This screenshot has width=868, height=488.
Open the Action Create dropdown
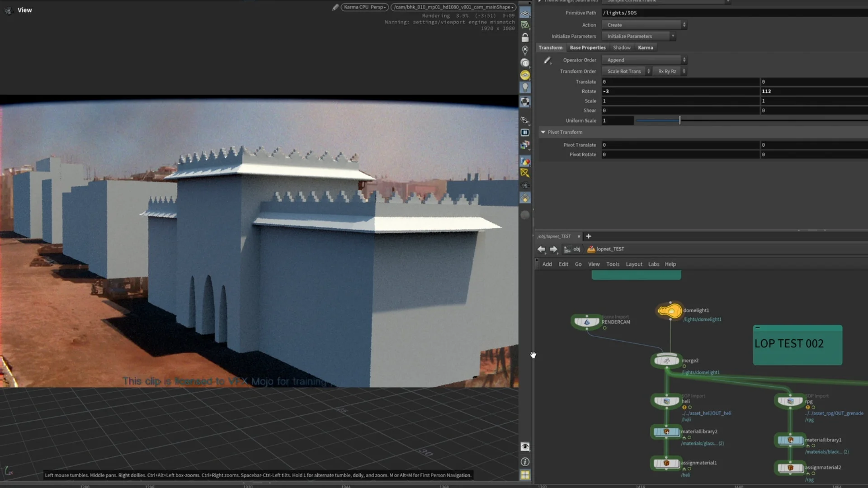coord(644,25)
